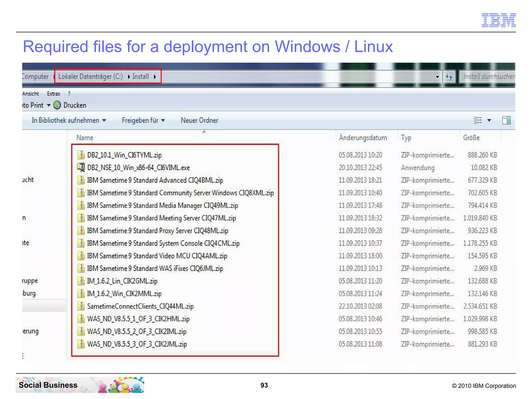Select file WAS_ND_V8.5.5_3_OF_3_CIK2JML.zip
Screen dimensions: 532x399
137,344
